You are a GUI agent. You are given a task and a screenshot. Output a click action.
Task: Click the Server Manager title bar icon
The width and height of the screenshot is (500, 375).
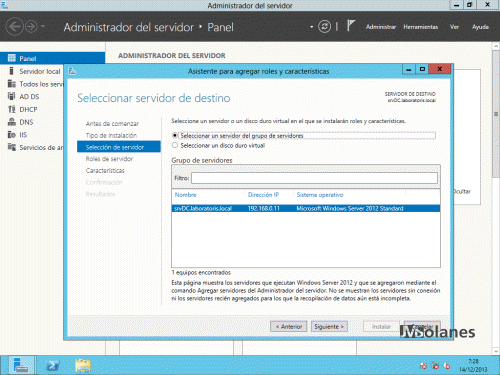[x=4, y=5]
